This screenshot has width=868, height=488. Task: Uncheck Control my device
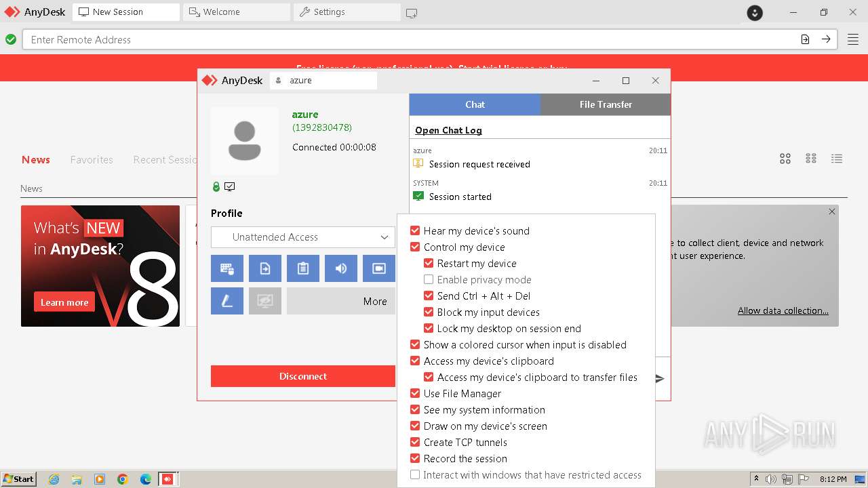[x=415, y=247]
